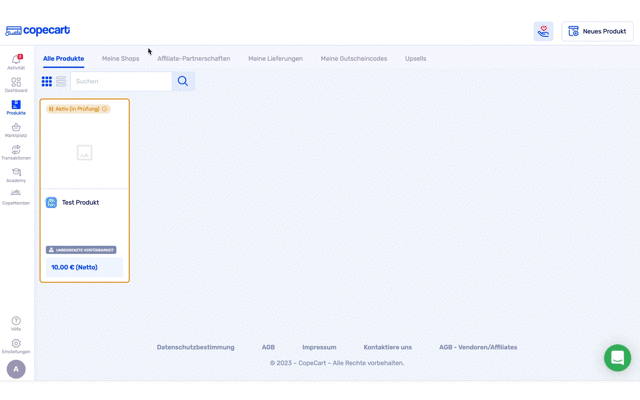Open Marktplatz from the sidebar
The height and width of the screenshot is (400, 640).
[16, 129]
